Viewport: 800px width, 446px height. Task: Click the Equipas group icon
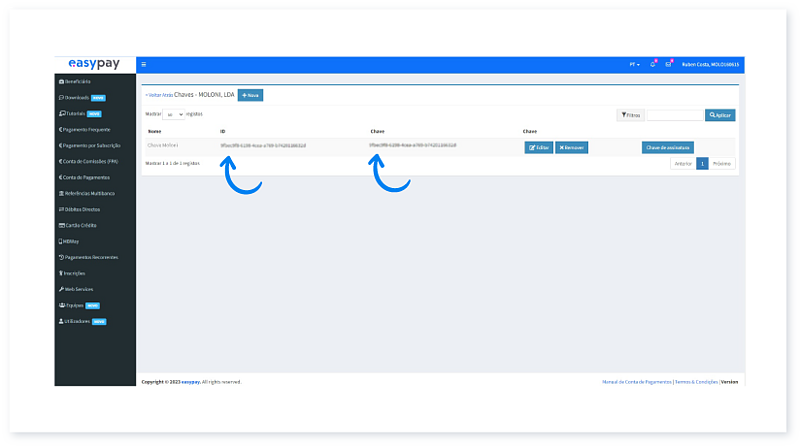(x=62, y=305)
